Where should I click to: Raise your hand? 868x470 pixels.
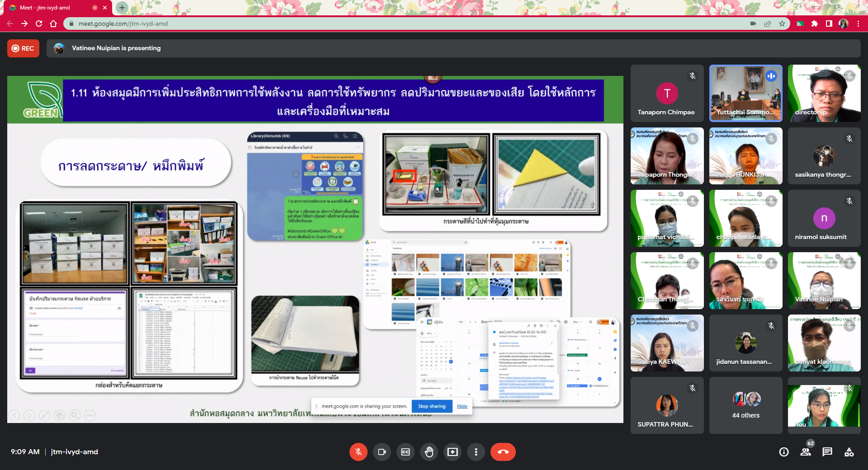tap(429, 452)
